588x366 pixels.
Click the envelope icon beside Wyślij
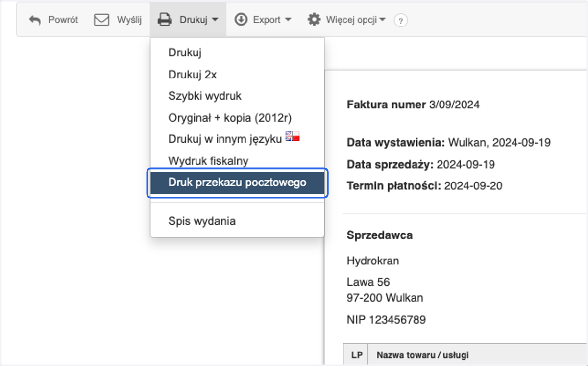tap(101, 20)
